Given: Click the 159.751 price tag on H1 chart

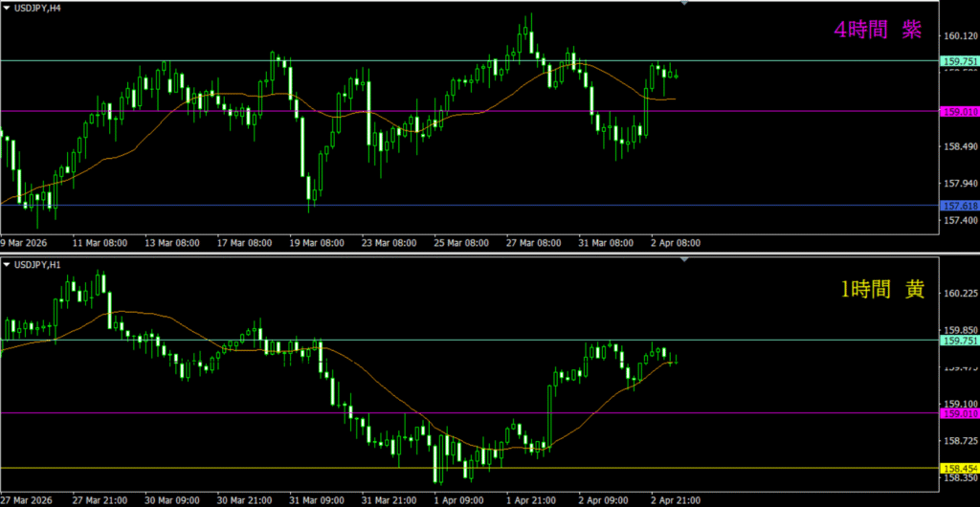Looking at the screenshot, I should click(960, 341).
